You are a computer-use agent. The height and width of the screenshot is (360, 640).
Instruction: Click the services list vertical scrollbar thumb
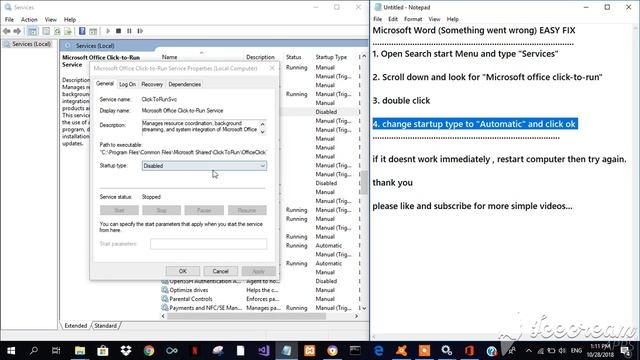coord(364,183)
